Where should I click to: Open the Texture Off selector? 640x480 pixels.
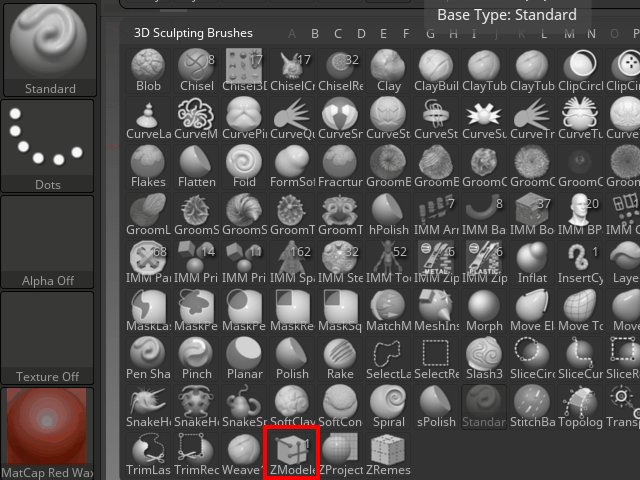pos(47,338)
